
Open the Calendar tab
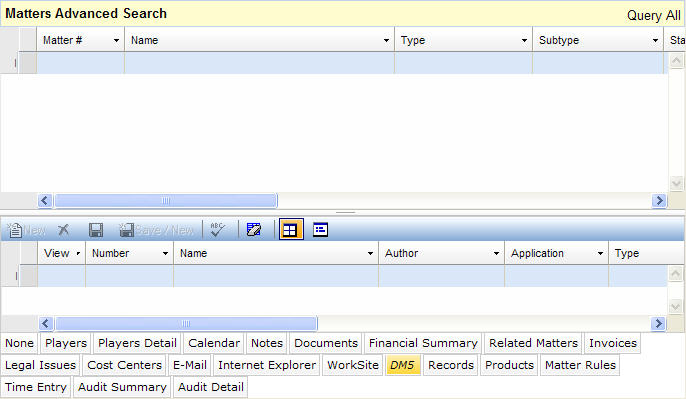(x=214, y=343)
